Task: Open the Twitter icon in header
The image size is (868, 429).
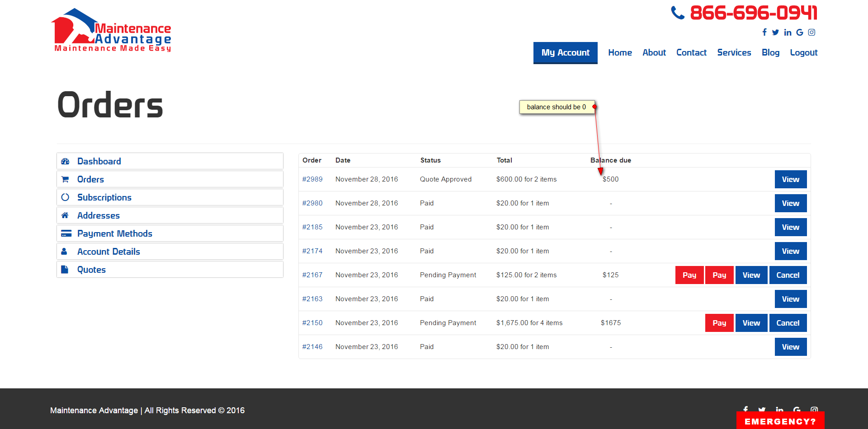Action: point(775,32)
